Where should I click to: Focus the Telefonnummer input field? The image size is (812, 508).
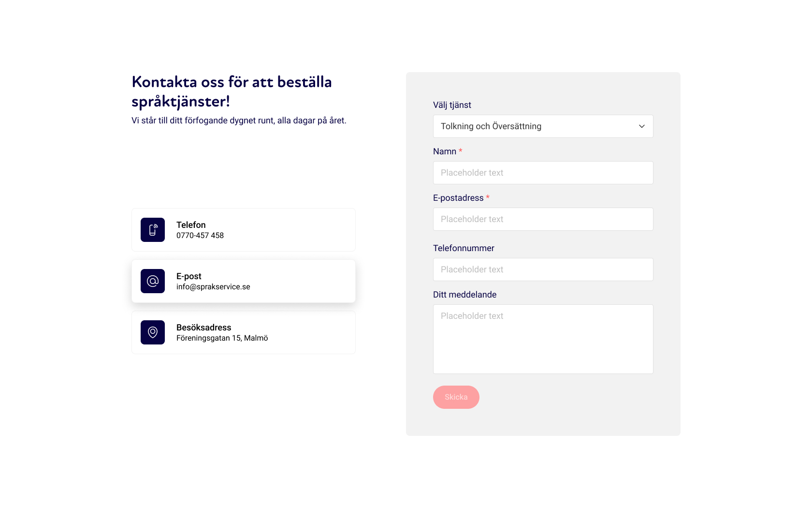click(543, 269)
